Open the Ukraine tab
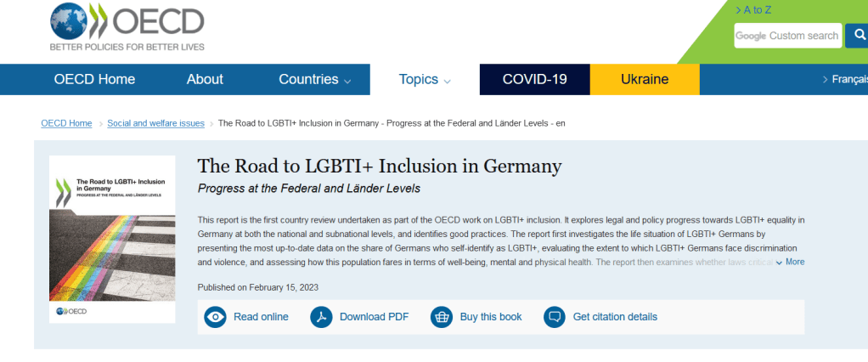The image size is (868, 362). 645,80
